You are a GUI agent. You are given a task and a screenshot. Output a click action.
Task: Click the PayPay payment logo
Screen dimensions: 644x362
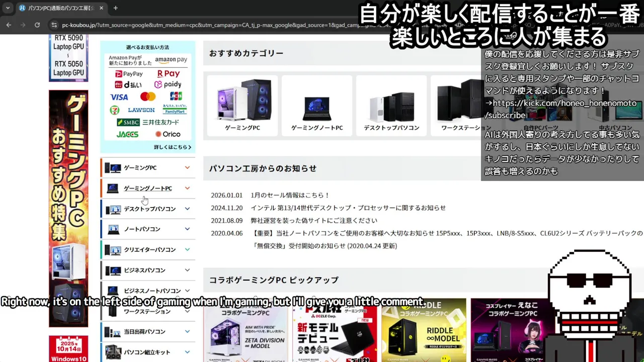[x=129, y=74]
